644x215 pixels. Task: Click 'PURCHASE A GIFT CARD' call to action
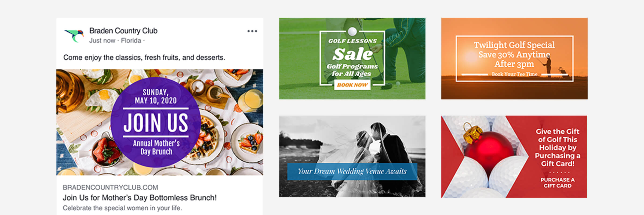(557, 183)
